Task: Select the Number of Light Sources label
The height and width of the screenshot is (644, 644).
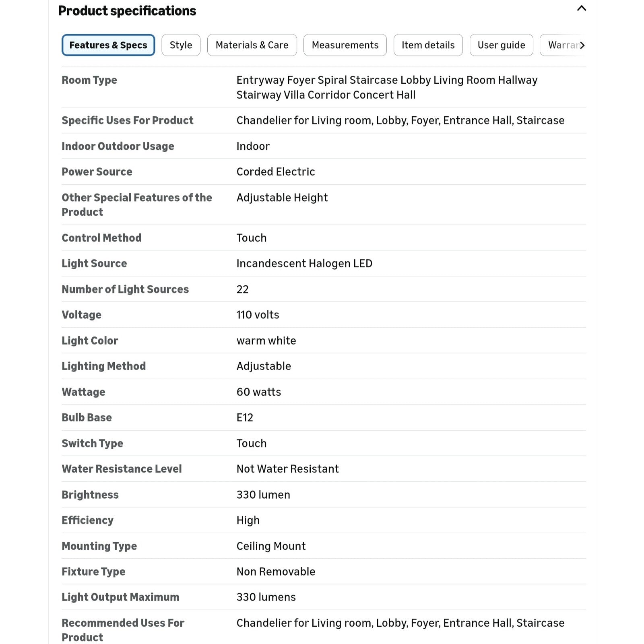Action: [x=125, y=289]
